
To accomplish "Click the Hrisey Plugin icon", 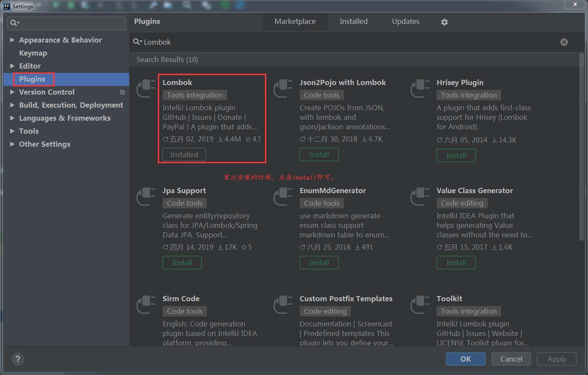I will tap(420, 88).
